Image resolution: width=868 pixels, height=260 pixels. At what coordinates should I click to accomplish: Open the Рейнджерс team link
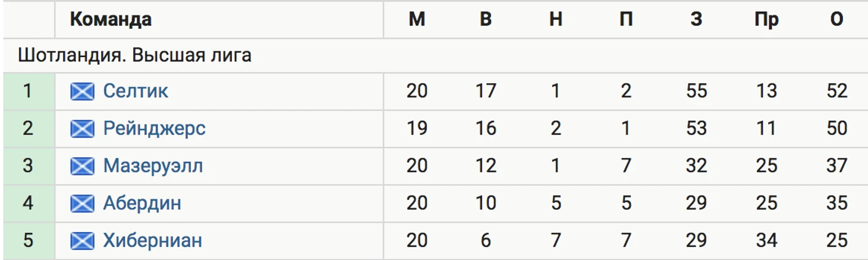pos(155,129)
